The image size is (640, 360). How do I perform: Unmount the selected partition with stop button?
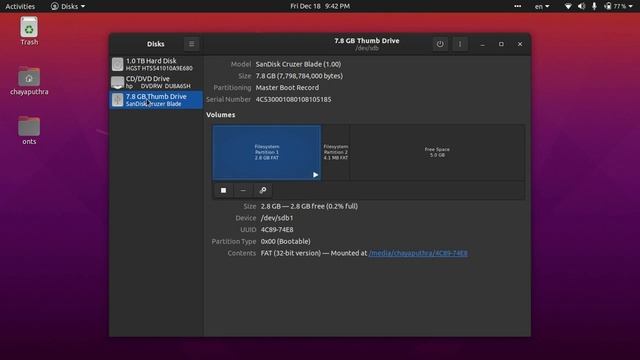(223, 190)
